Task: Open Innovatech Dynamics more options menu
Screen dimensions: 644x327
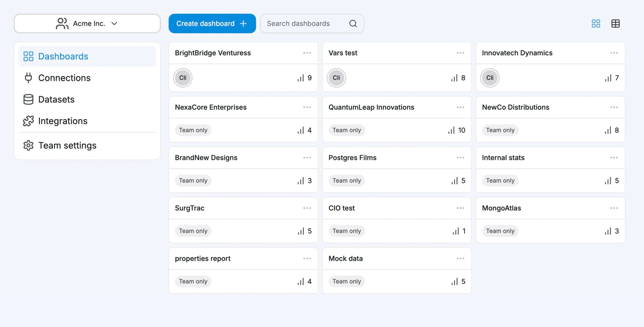Action: click(x=614, y=53)
